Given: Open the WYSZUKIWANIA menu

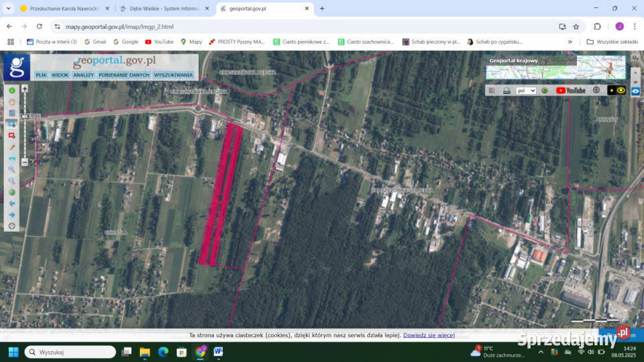Looking at the screenshot, I should [x=173, y=75].
